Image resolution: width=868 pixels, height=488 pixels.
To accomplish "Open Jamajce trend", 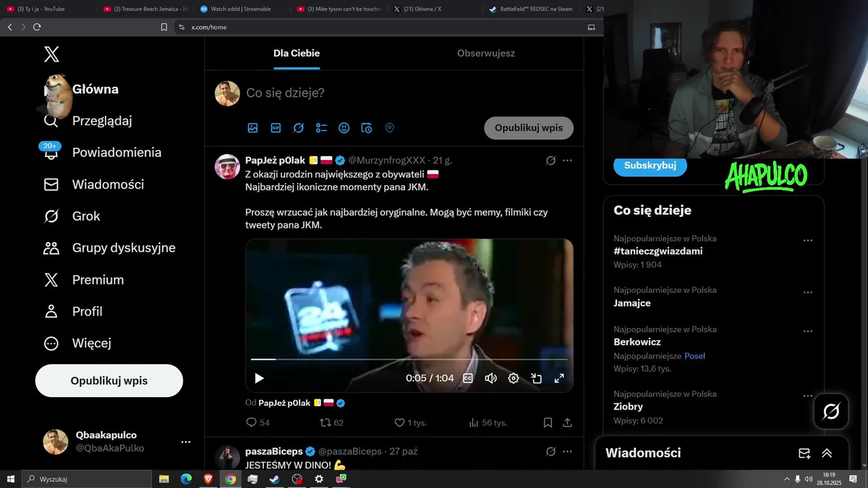I will (632, 303).
